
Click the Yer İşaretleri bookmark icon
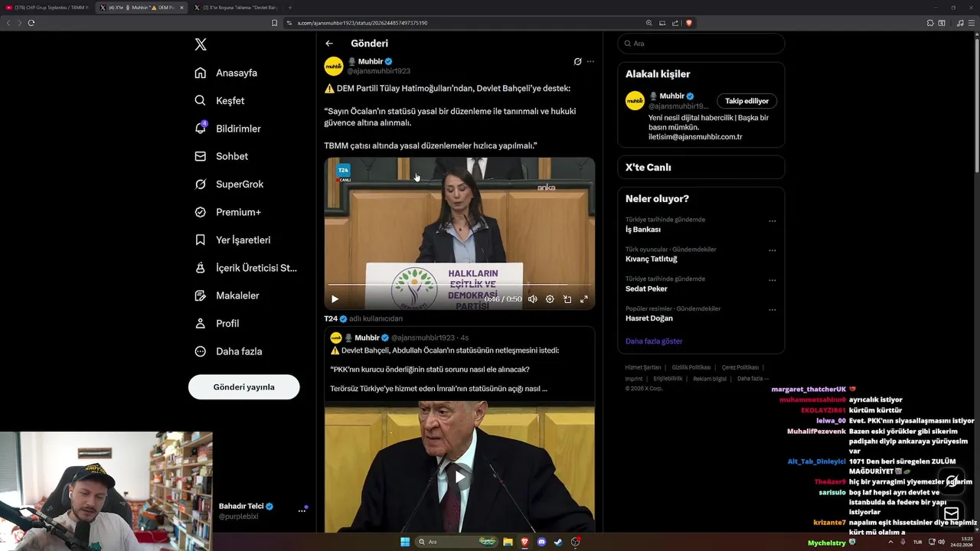(x=200, y=240)
